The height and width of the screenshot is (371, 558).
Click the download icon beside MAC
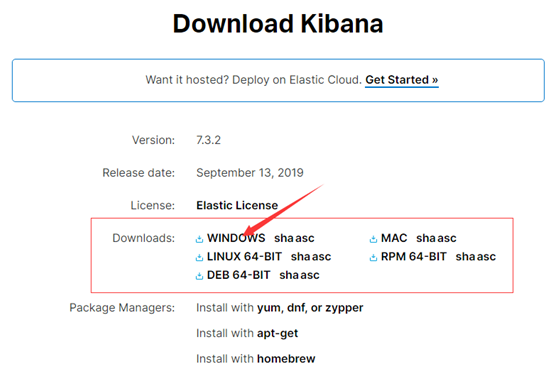coord(373,239)
